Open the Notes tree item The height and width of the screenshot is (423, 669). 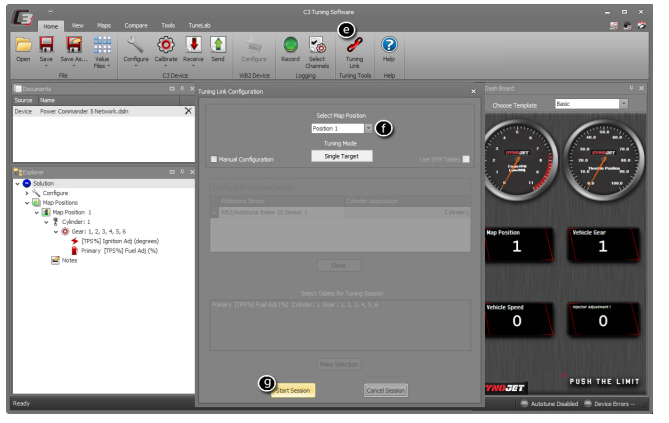point(69,260)
